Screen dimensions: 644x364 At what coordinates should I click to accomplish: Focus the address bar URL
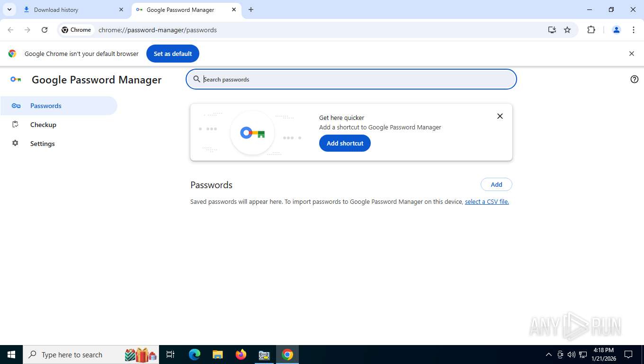pos(158,30)
